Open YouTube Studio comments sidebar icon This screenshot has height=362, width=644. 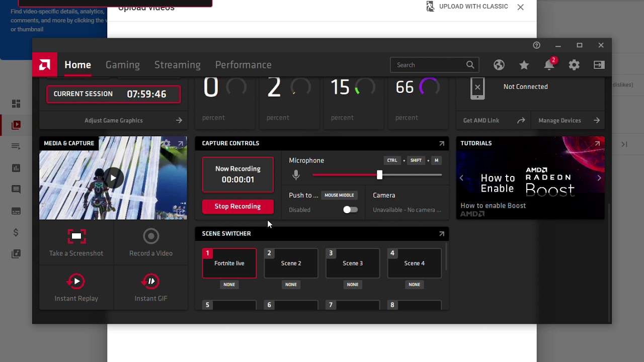click(x=16, y=189)
